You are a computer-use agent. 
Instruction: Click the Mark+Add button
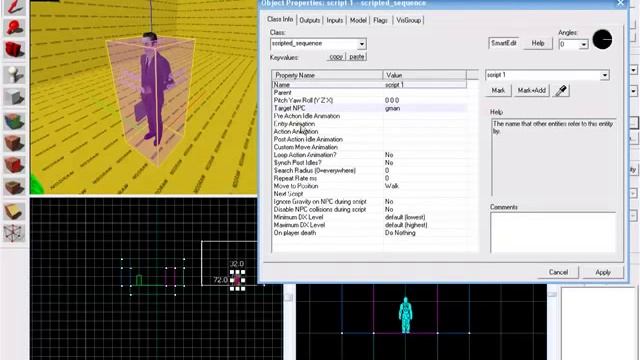[x=531, y=91]
